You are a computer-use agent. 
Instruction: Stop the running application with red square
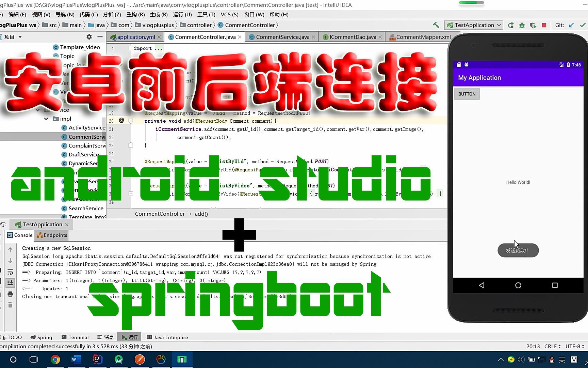(x=544, y=25)
